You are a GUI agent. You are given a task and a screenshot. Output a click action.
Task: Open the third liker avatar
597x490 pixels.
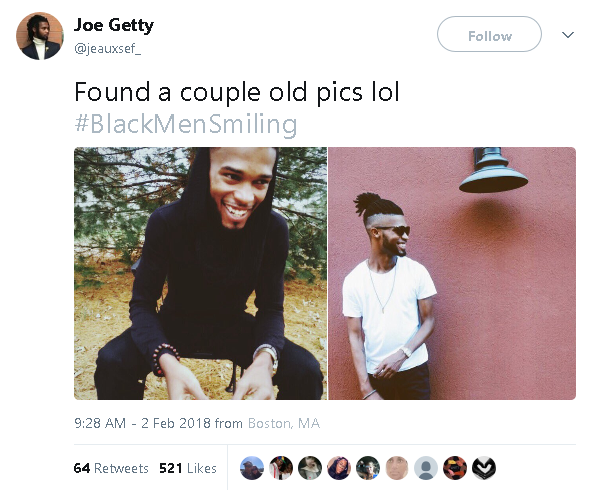tap(310, 468)
